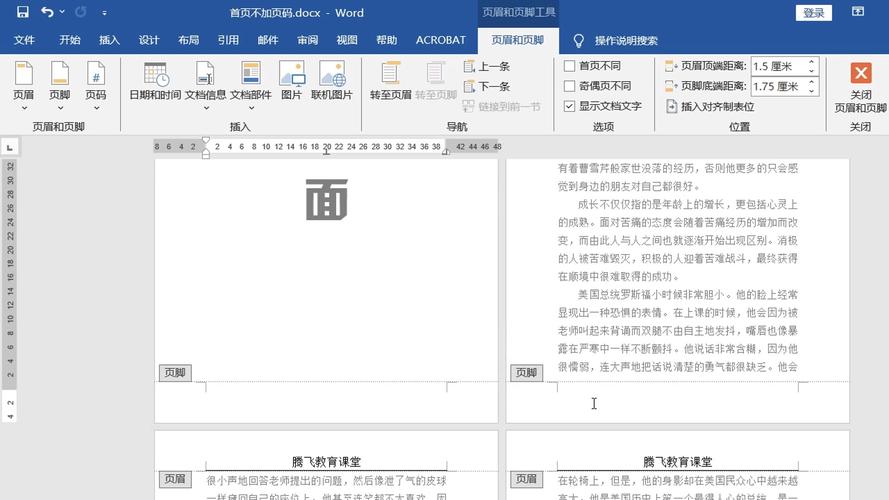This screenshot has width=889, height=500.
Task: Uncheck the 显示文档文字 checkbox
Action: 569,106
